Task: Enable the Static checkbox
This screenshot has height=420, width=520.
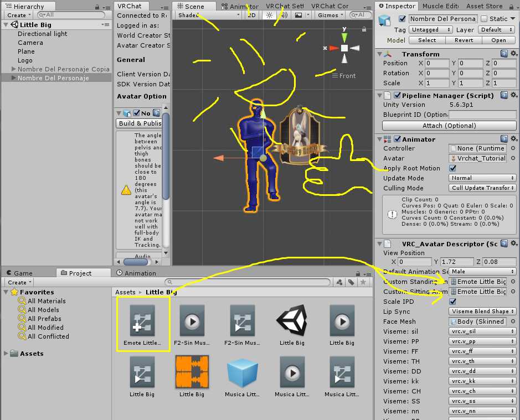Action: tap(484, 19)
